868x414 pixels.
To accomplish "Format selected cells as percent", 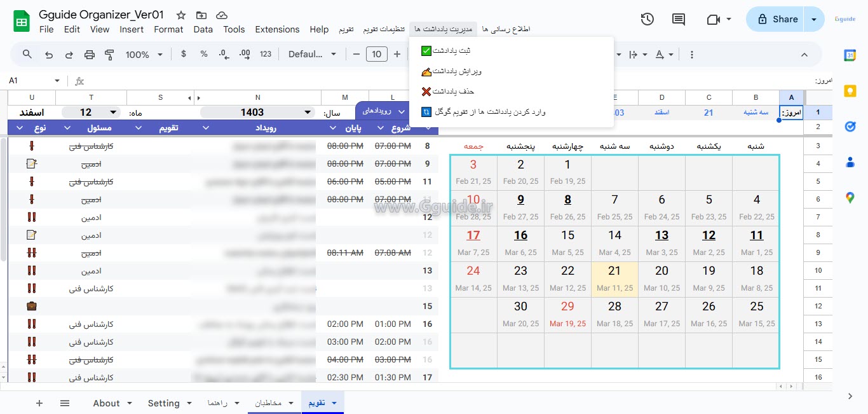I will pos(203,54).
